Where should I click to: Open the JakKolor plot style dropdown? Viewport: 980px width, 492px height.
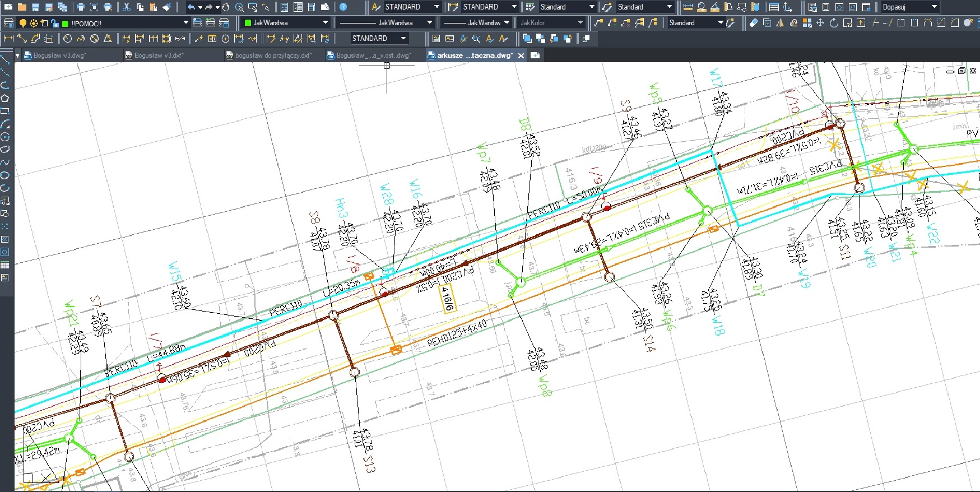pyautogui.click(x=580, y=23)
